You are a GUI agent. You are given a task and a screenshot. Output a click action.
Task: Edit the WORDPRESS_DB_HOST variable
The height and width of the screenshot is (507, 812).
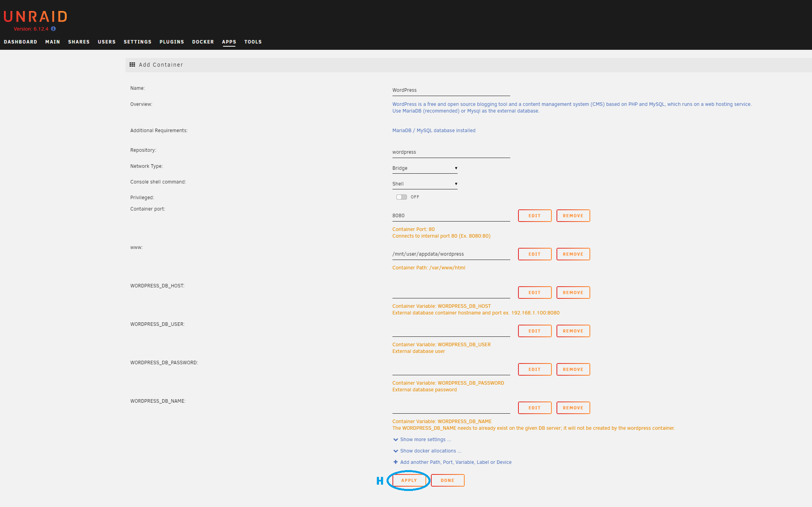(x=535, y=293)
